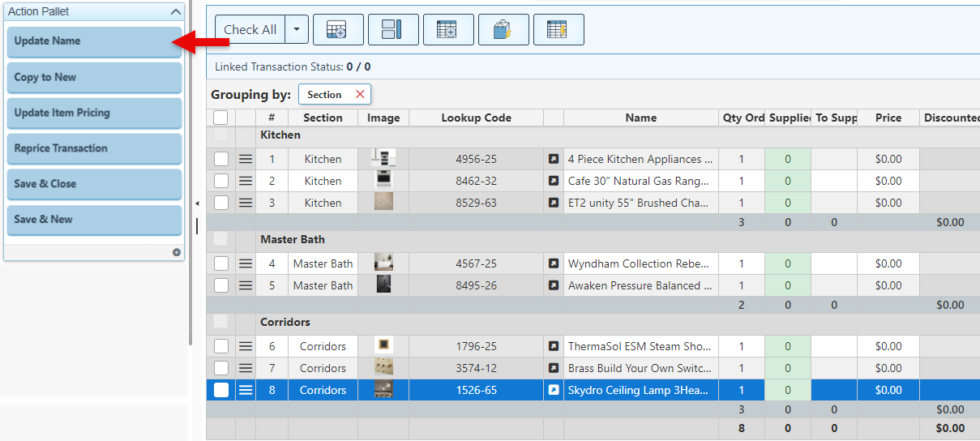Open the link arrow for Wyndham Collection item
The height and width of the screenshot is (441, 980).
coord(554,263)
